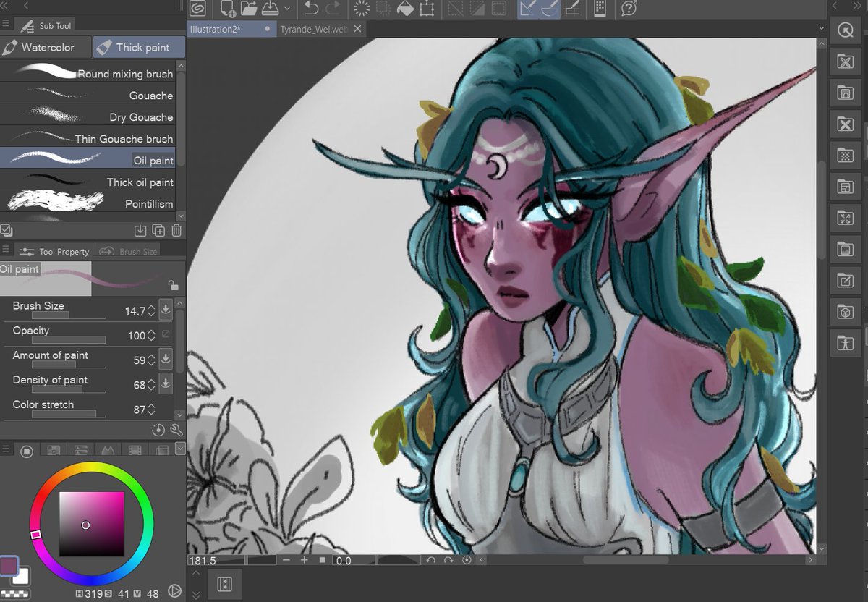This screenshot has width=868, height=602.
Task: Open Clip Studio launcher icon
Action: click(197, 9)
